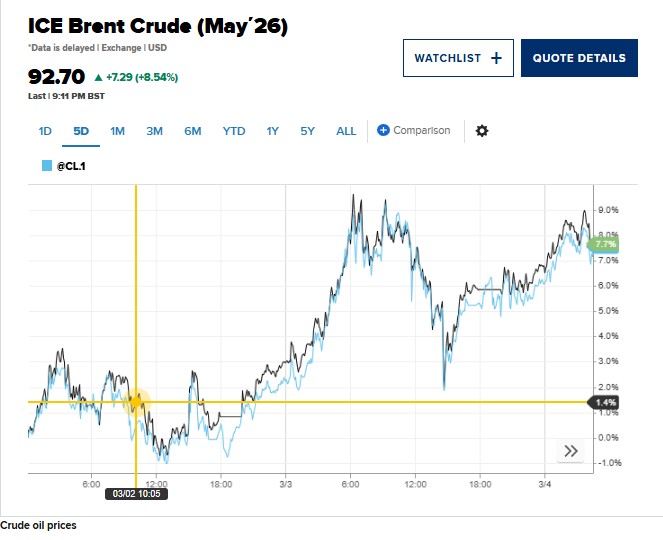Select the 1D time range
Image resolution: width=663 pixels, height=540 pixels.
click(45, 131)
